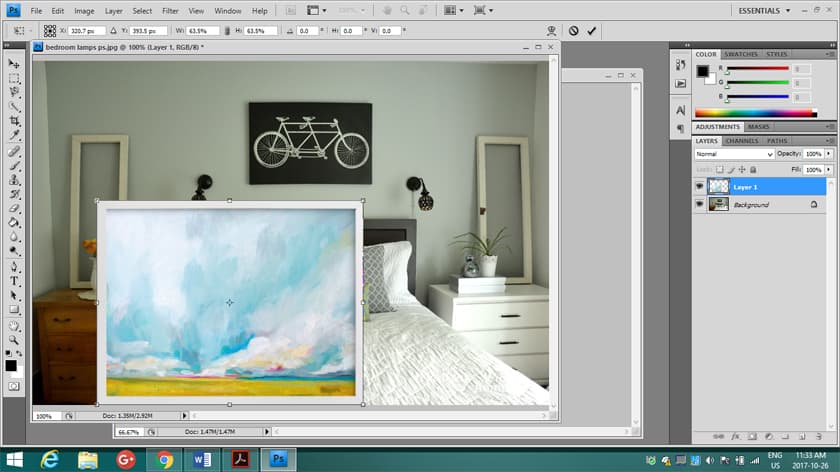This screenshot has height=472, width=840.
Task: Hide the Background layer eye icon
Action: click(x=700, y=204)
